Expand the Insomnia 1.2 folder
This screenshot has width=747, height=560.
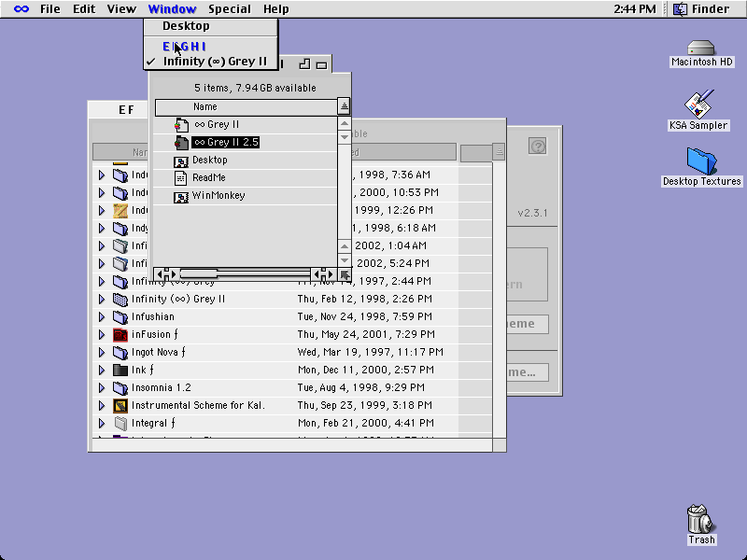click(x=102, y=387)
